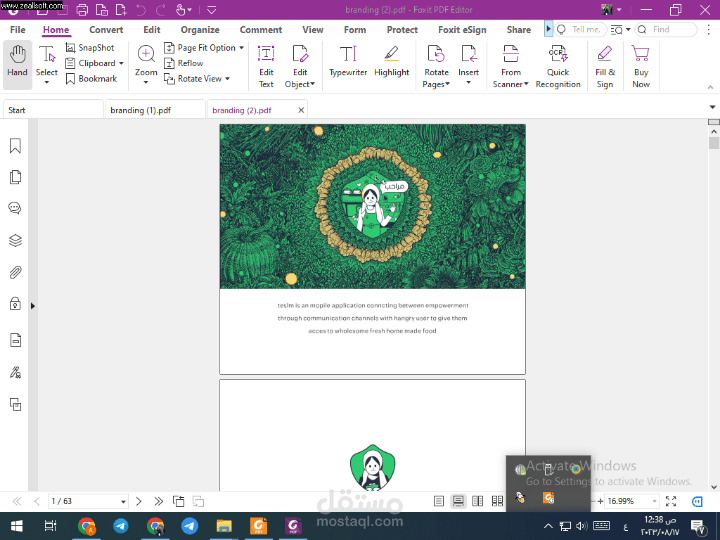
Task: Open the Rotate View dropdown
Action: point(227,79)
